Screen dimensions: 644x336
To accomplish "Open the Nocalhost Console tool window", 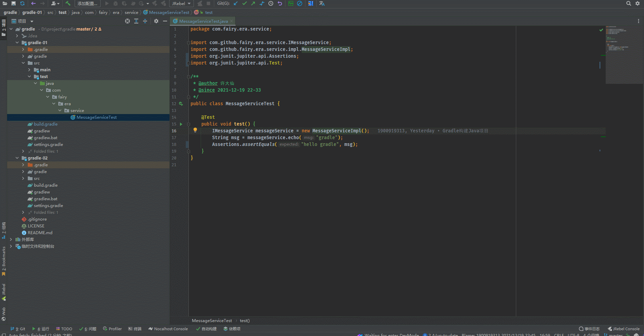I will 168,329.
